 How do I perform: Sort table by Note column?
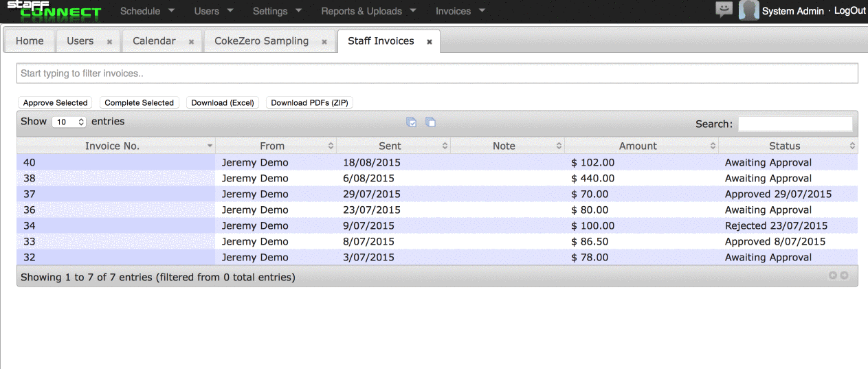(508, 146)
